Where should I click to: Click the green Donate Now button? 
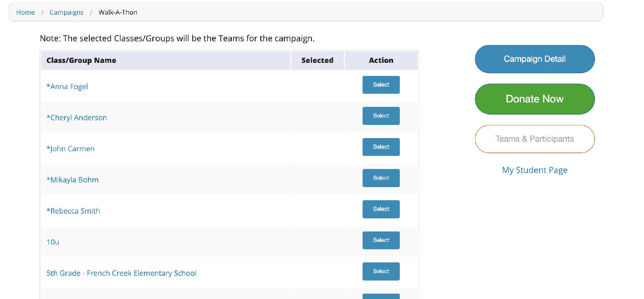535,99
